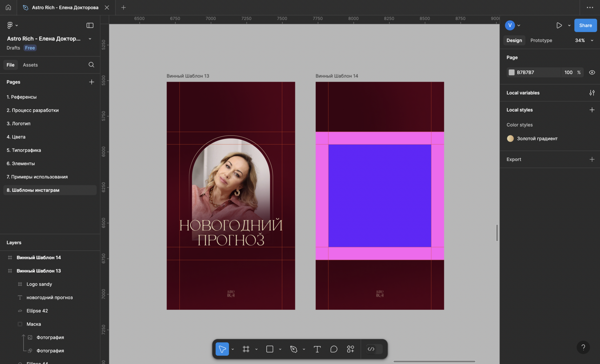Toggle Dev Mode switch

coord(374,349)
